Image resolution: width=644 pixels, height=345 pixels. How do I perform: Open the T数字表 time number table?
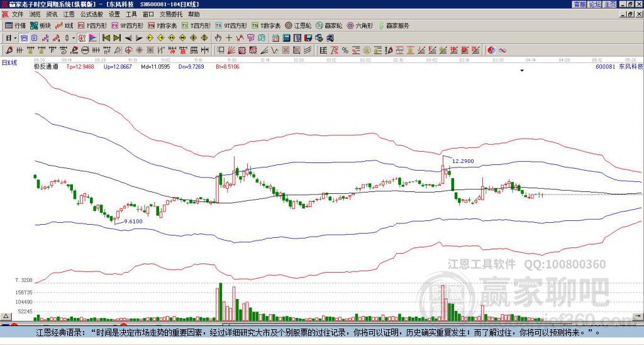266,25
